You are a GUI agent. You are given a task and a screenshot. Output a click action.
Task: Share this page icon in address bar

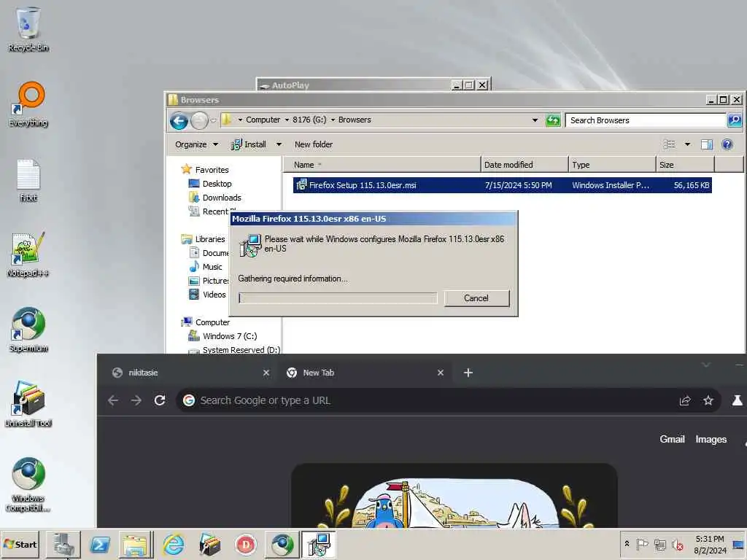(685, 400)
